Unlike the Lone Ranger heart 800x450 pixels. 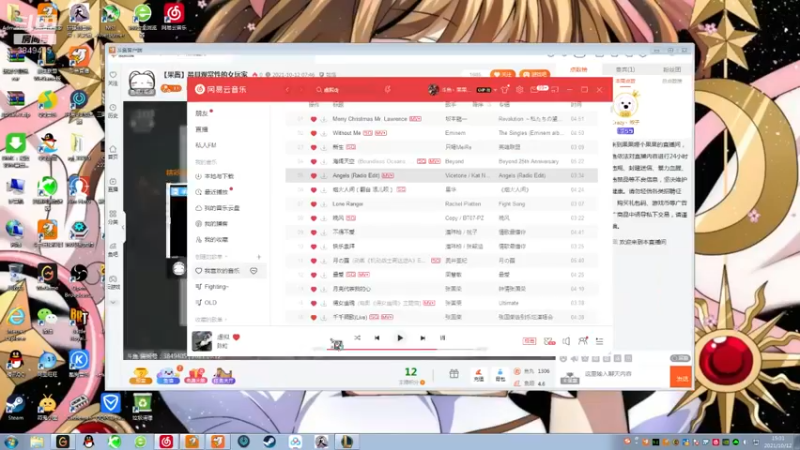point(313,204)
